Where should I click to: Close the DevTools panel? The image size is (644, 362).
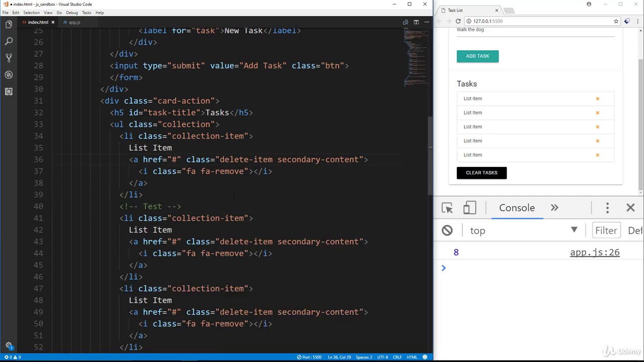pos(630,208)
